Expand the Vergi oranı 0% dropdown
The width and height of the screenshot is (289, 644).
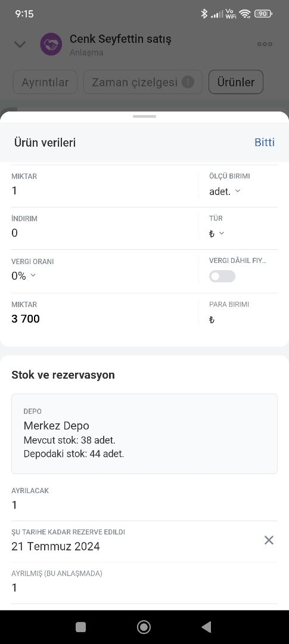coord(23,276)
